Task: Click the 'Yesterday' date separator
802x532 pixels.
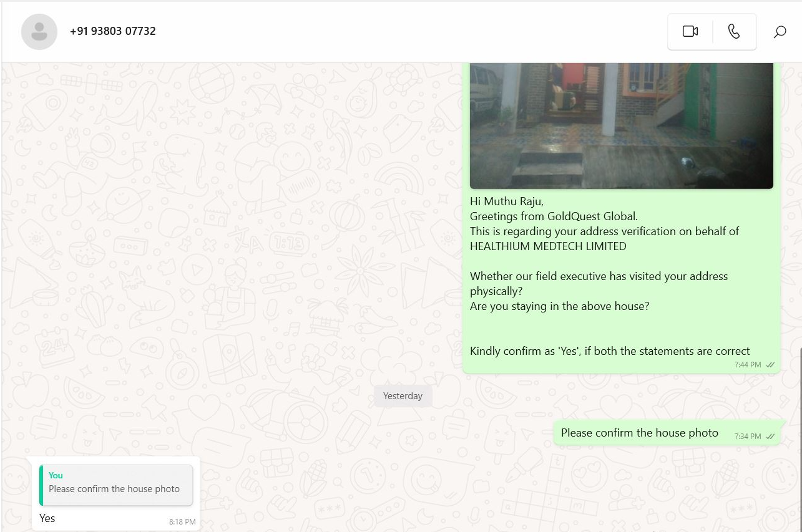Action: (403, 396)
